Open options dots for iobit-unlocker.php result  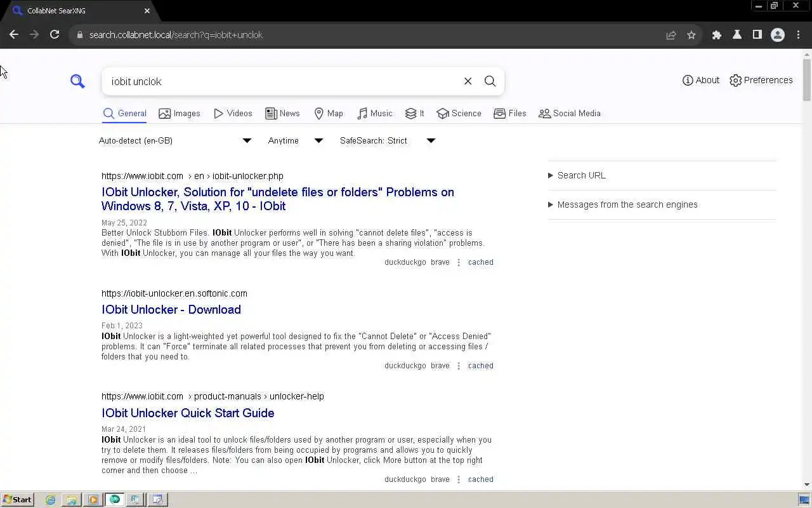pos(459,262)
